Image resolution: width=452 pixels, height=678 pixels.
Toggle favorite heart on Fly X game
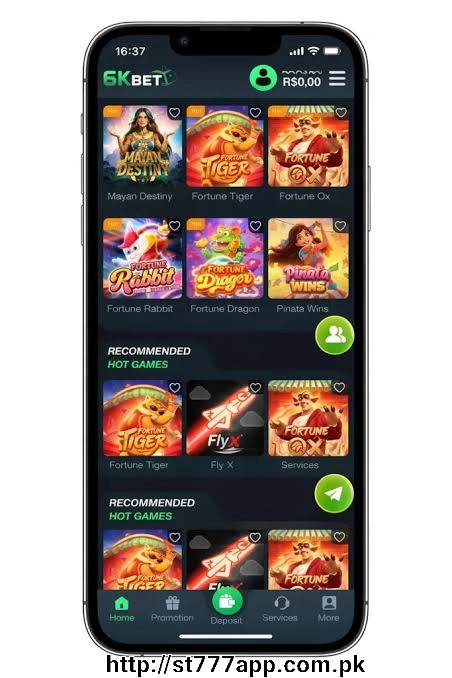pos(255,387)
